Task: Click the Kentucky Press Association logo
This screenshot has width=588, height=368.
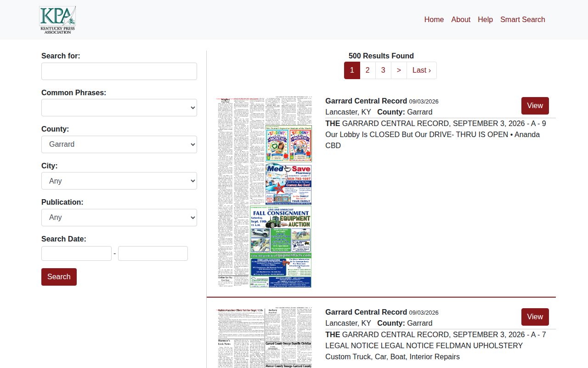Action: tap(57, 20)
